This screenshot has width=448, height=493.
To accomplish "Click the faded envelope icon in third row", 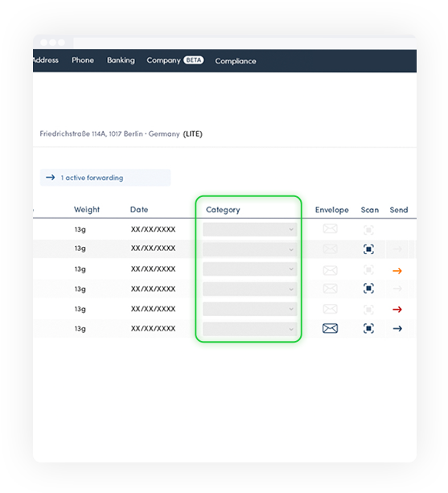I will [330, 270].
